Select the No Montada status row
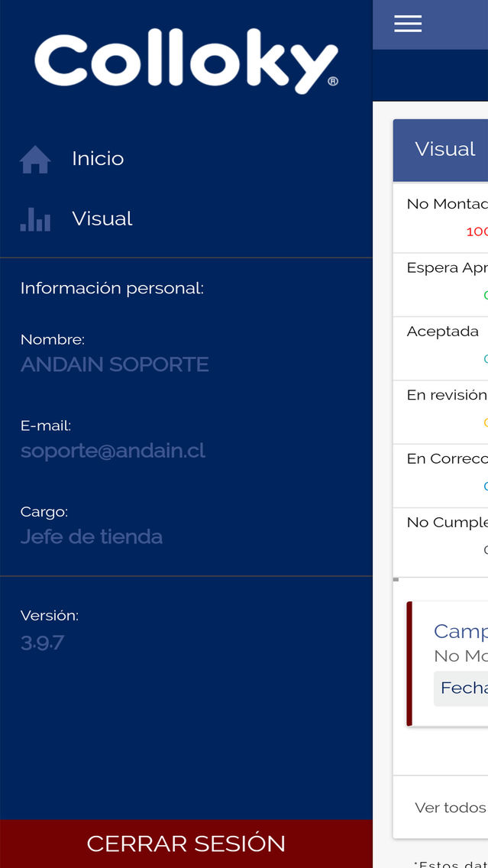This screenshot has height=868, width=488. coord(441,218)
